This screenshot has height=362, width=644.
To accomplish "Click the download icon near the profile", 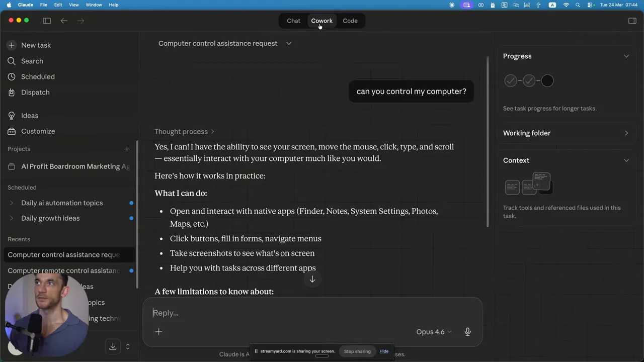I will 113,346.
